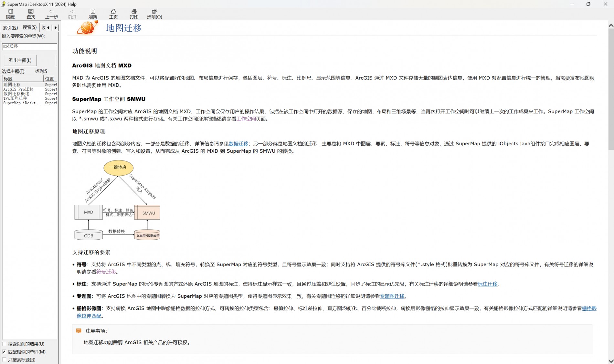This screenshot has width=614, height=364.
Task: Switch to the 搜索(S) tab
Action: tap(29, 27)
